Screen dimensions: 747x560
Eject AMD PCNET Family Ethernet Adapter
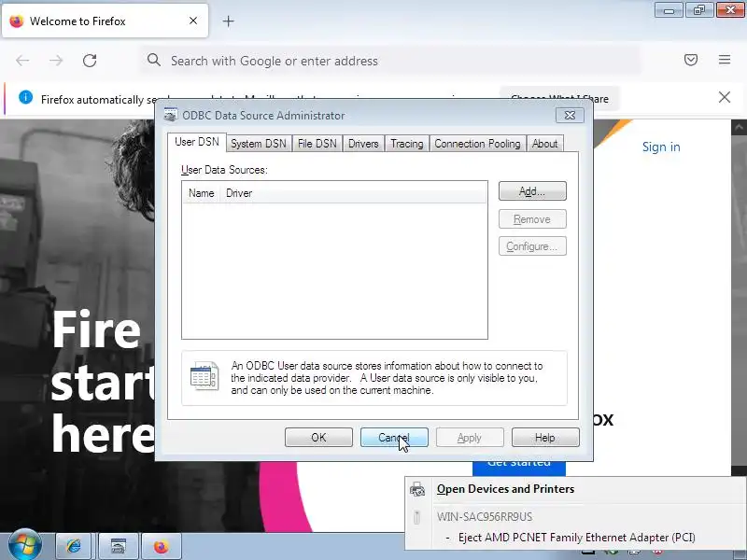click(576, 538)
